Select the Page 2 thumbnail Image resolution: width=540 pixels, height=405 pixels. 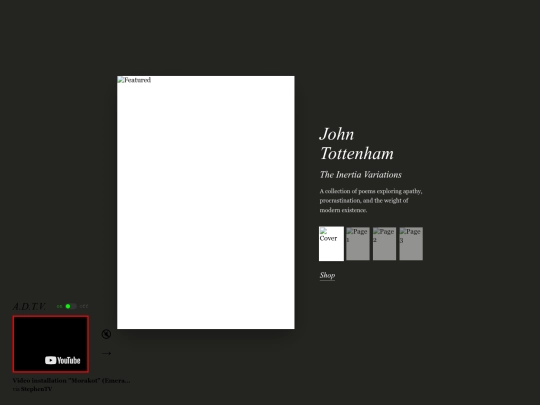(x=384, y=243)
